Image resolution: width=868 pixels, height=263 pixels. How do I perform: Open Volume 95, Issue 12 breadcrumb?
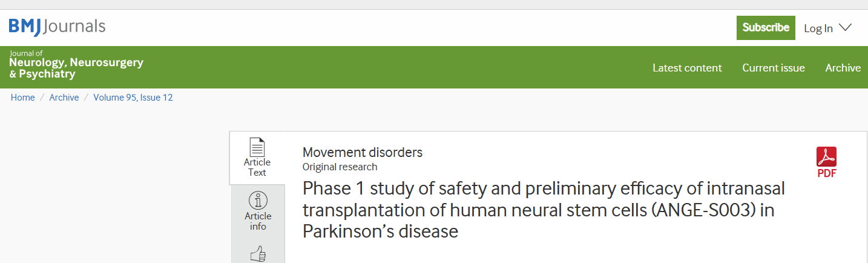point(133,98)
